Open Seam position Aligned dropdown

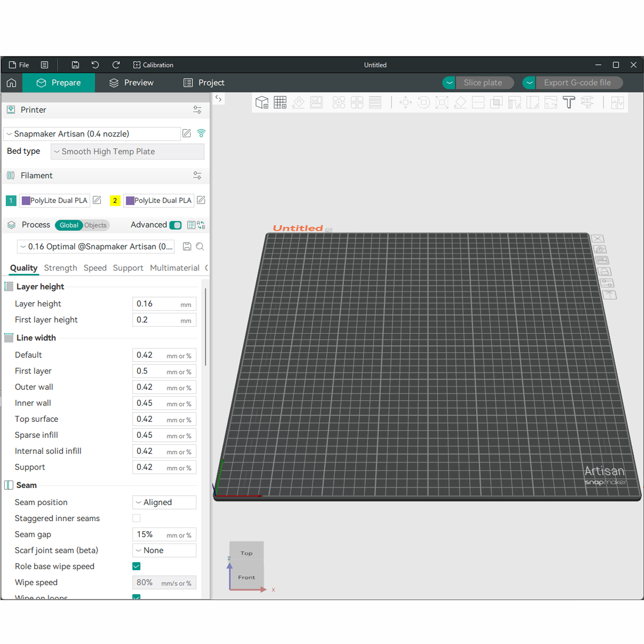coord(164,502)
